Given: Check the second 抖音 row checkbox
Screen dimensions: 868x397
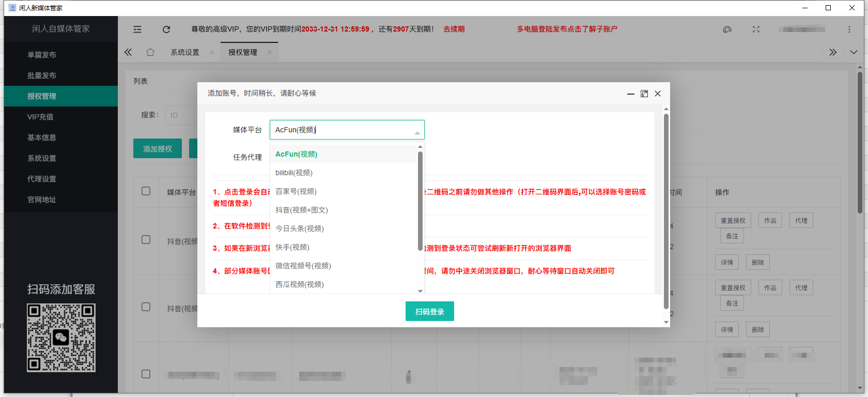Looking at the screenshot, I should pyautogui.click(x=146, y=307).
